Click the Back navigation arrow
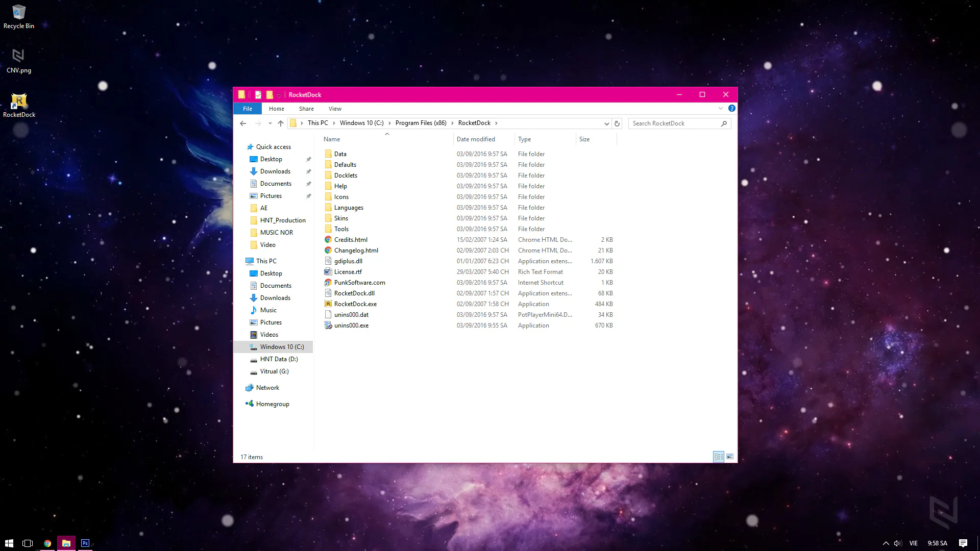Screen dimensions: 980x551 click(243, 123)
